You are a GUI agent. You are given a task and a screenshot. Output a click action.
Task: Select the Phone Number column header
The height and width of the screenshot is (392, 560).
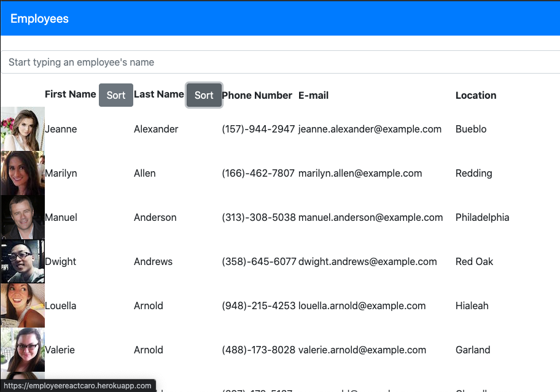coord(257,95)
